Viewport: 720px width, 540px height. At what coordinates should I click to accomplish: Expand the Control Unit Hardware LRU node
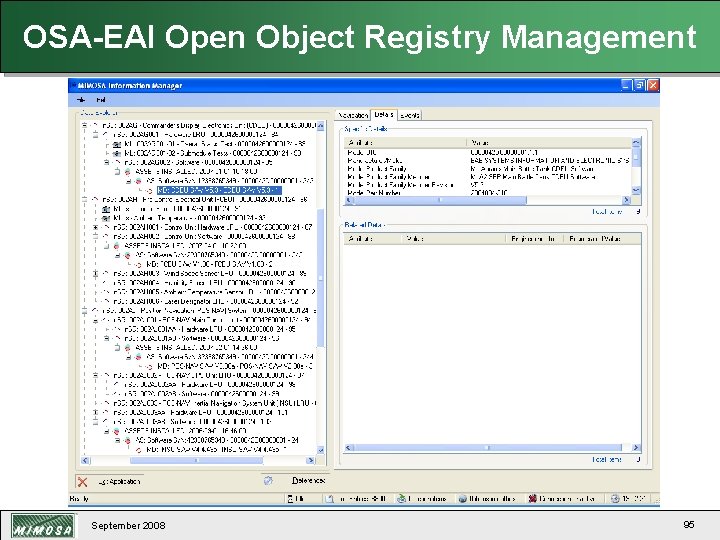pos(96,227)
